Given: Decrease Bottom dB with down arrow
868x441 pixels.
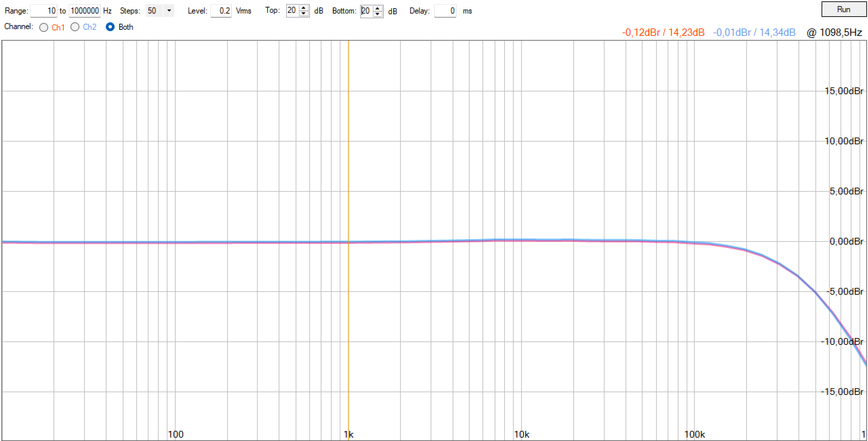Looking at the screenshot, I should 378,14.
